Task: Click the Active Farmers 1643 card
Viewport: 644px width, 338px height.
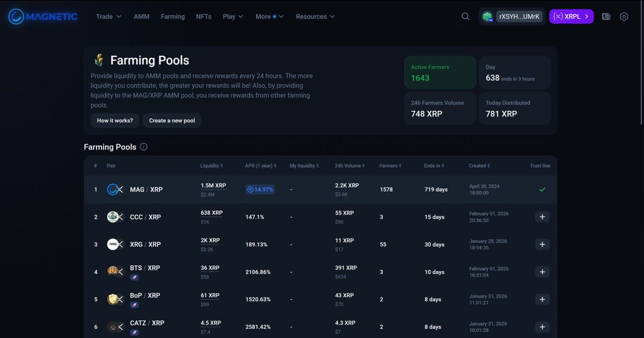Action: pyautogui.click(x=440, y=73)
